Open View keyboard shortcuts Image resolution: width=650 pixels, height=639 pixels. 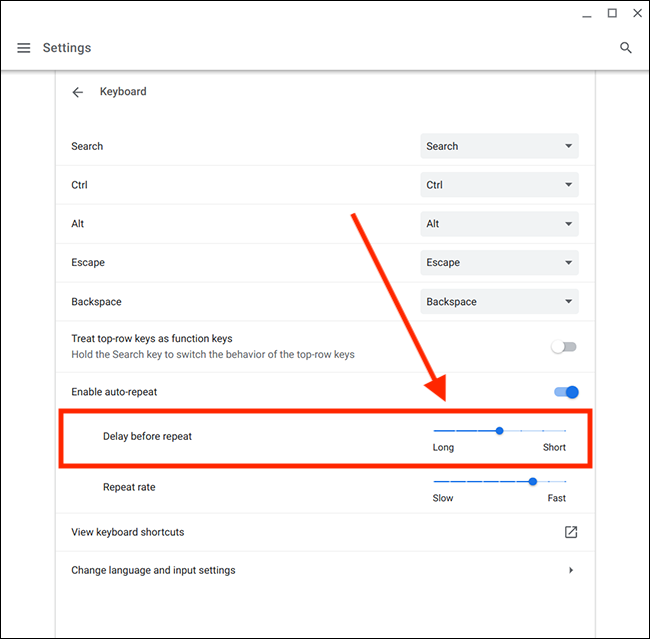128,532
